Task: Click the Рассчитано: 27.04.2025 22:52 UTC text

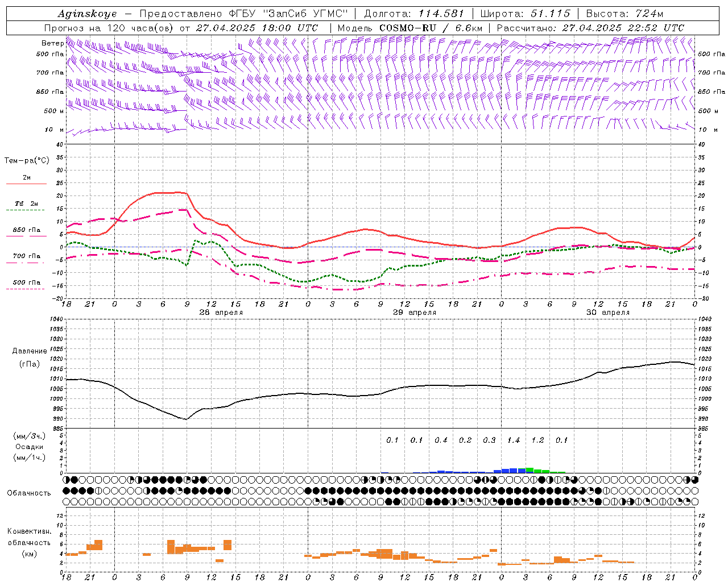Action: pyautogui.click(x=590, y=28)
